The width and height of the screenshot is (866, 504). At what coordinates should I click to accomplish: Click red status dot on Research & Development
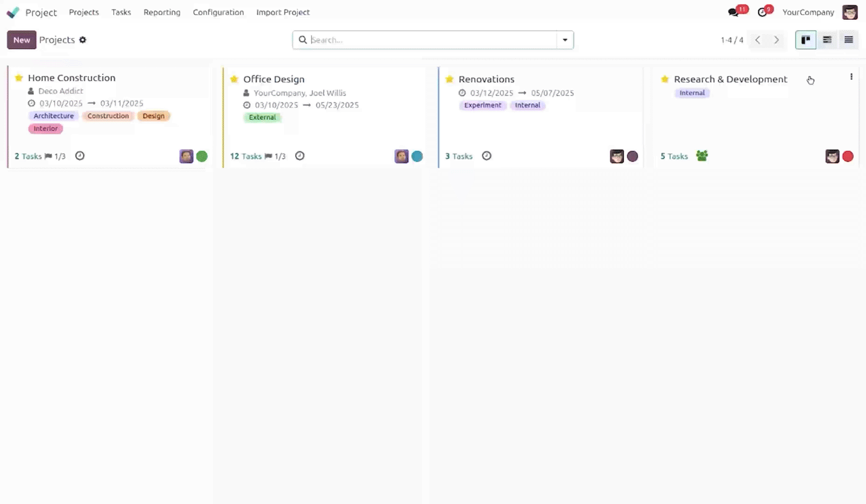click(x=847, y=157)
